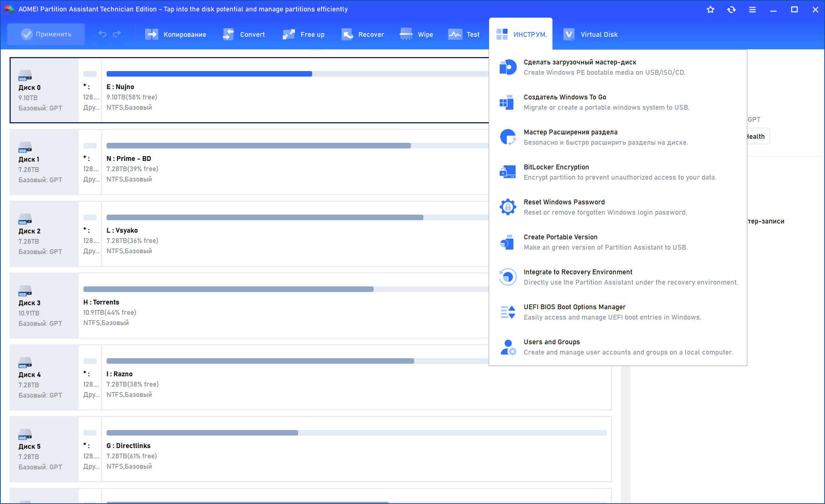Click the Reset Windows Password gear icon
The height and width of the screenshot is (504, 825).
point(508,207)
